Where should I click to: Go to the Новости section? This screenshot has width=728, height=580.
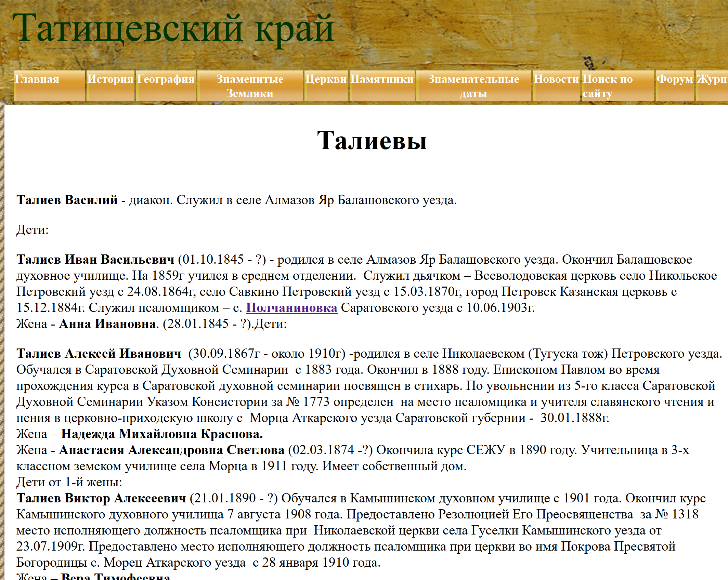click(x=557, y=85)
